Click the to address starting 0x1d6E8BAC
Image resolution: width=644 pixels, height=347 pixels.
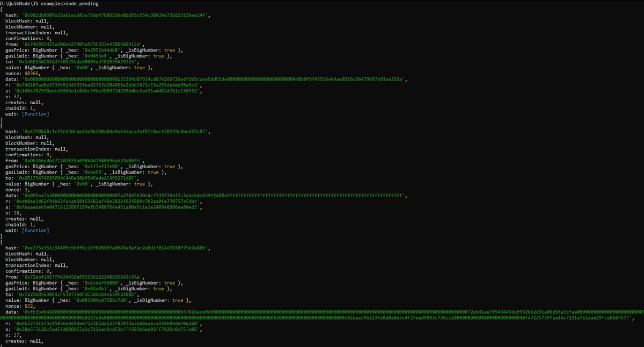pyautogui.click(x=77, y=62)
